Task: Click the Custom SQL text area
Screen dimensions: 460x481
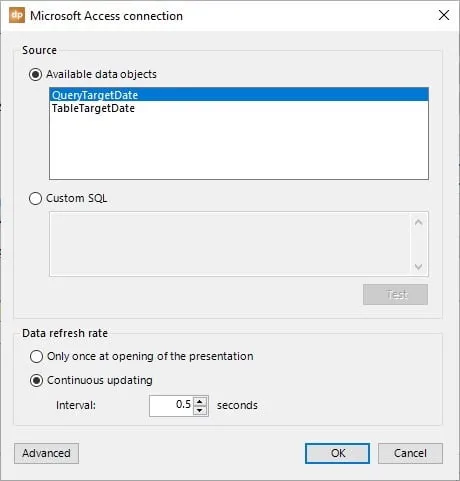Action: click(230, 244)
